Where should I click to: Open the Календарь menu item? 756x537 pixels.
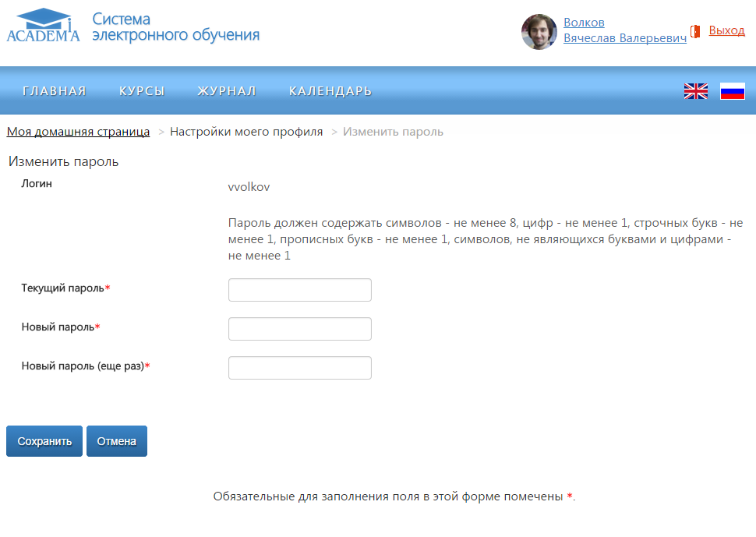pos(330,91)
